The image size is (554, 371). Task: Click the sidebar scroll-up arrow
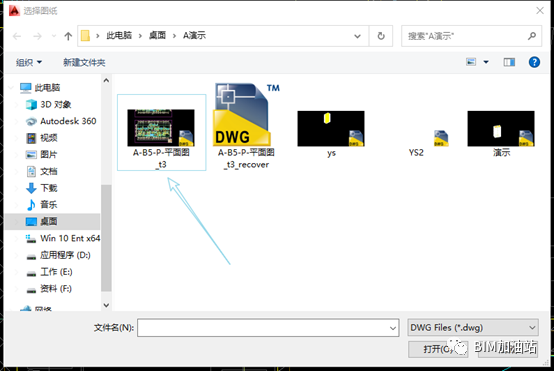point(106,81)
